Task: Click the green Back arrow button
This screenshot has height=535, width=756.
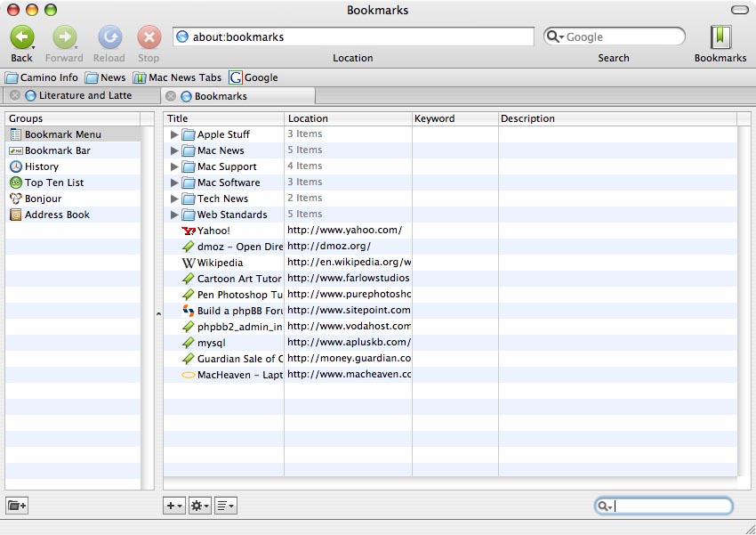Action: tap(22, 37)
